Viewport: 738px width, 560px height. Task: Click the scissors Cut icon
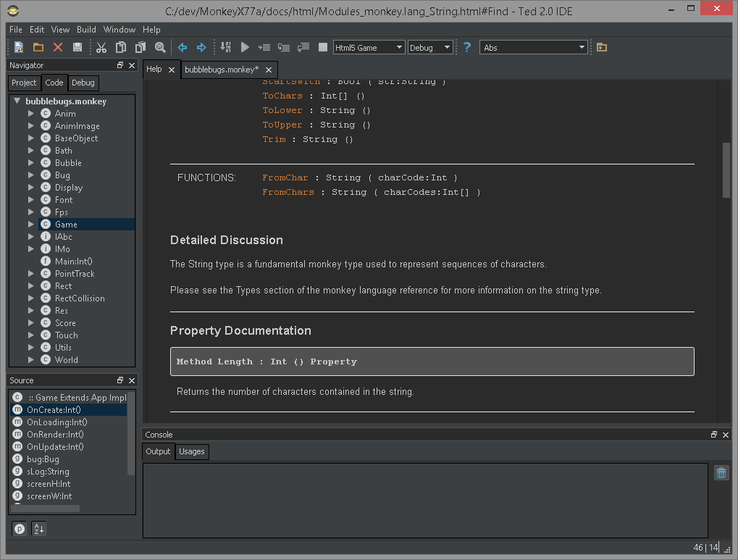pos(101,48)
